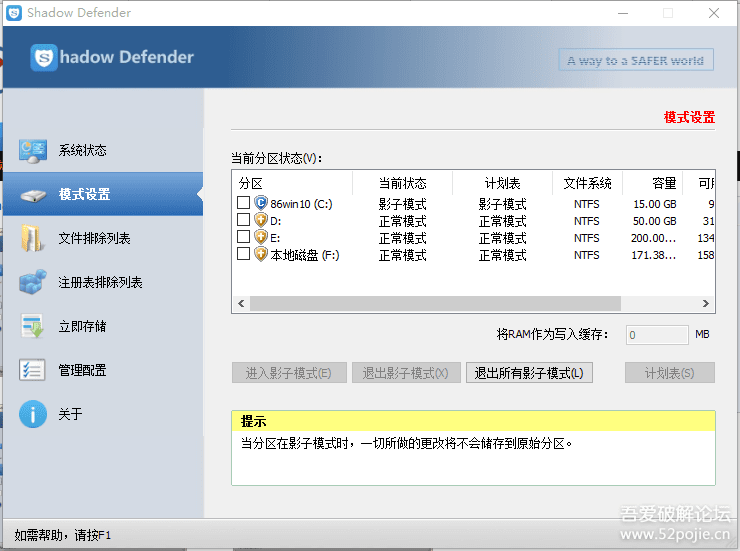Click the RAM write cache size field

coord(656,335)
